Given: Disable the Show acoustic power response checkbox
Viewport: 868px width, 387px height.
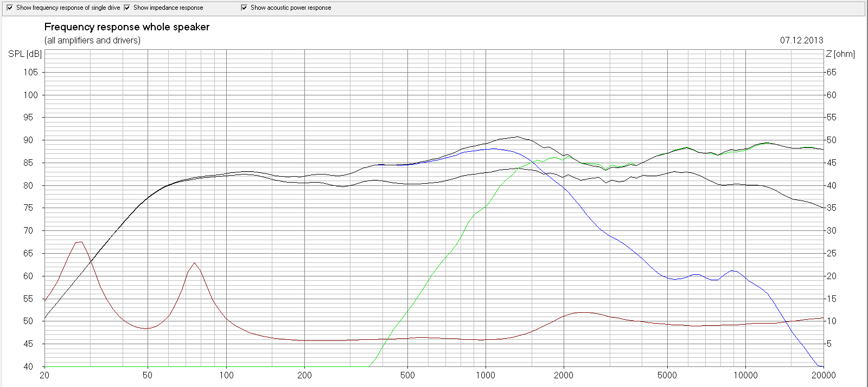Looking at the screenshot, I should 244,8.
